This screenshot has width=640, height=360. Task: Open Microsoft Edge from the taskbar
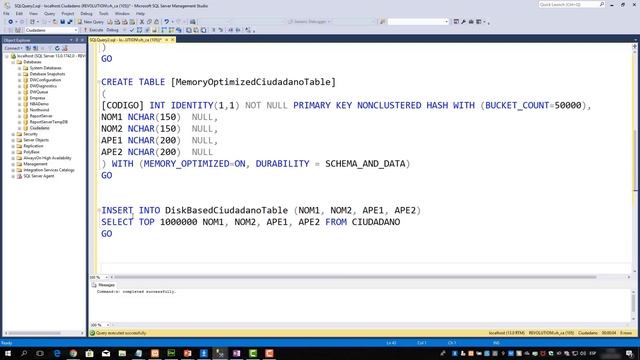pyautogui.click(x=57, y=353)
